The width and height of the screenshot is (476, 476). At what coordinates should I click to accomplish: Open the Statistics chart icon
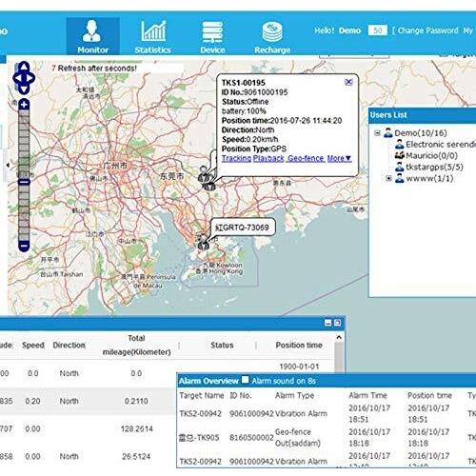click(153, 31)
